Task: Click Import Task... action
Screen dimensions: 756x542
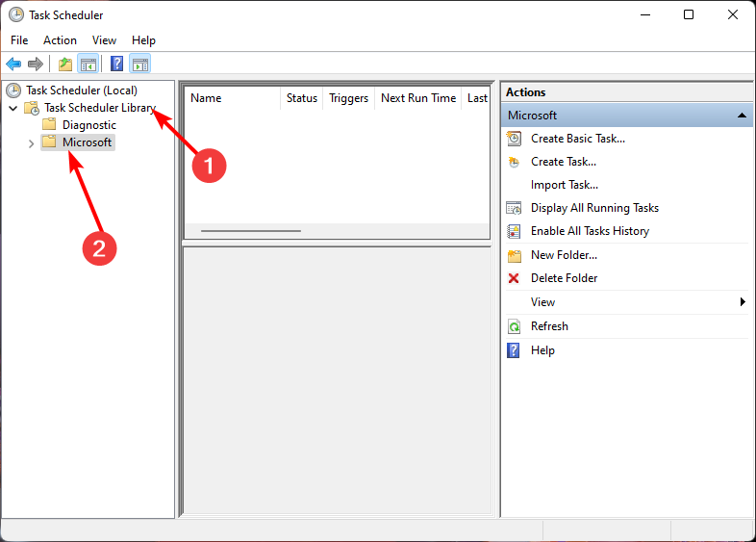Action: [x=564, y=185]
